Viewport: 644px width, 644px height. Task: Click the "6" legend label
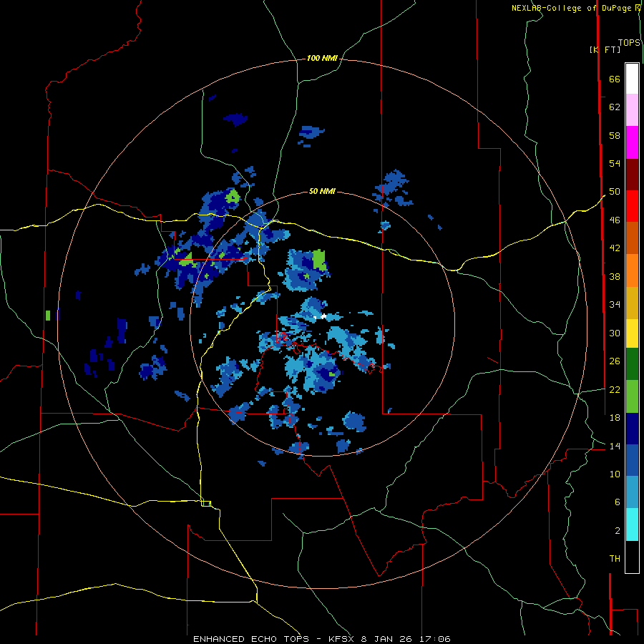[617, 502]
